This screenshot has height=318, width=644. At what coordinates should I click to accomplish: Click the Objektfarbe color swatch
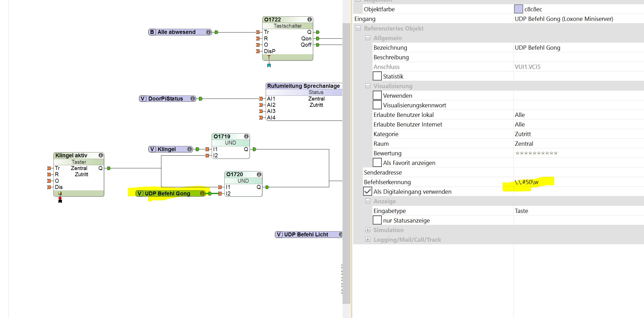(518, 9)
